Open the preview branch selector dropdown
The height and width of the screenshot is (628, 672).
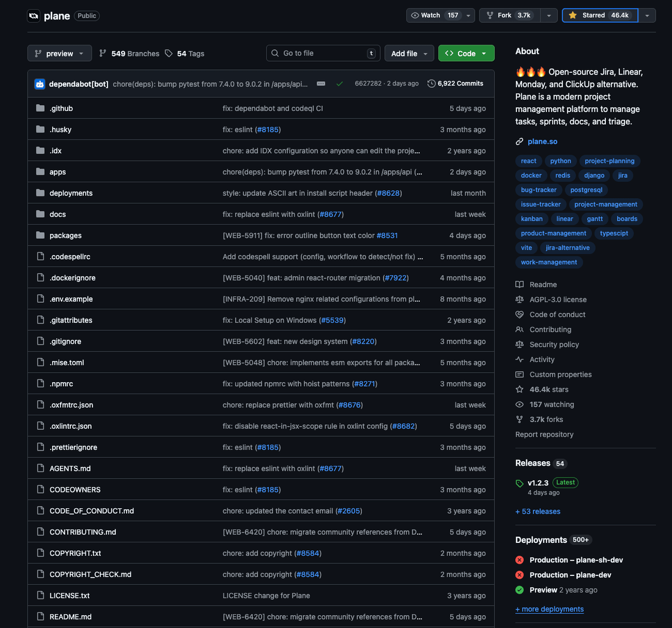pos(59,53)
